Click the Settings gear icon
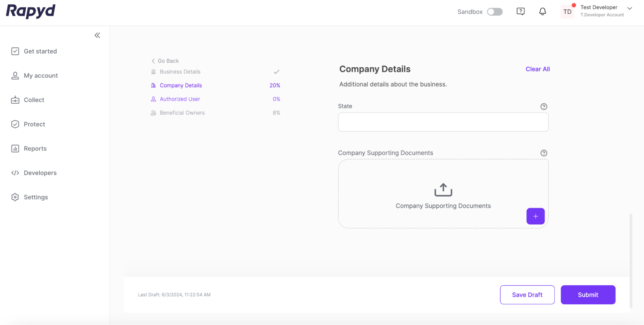 click(15, 197)
